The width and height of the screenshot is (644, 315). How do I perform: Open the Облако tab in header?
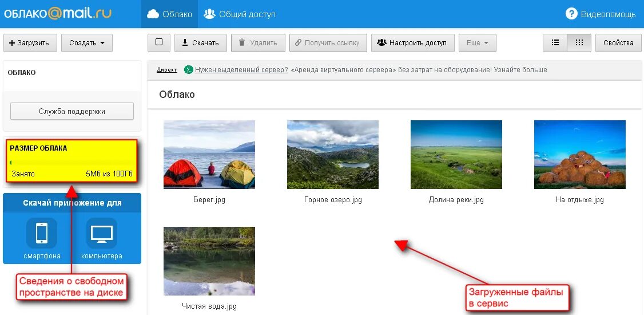[170, 14]
